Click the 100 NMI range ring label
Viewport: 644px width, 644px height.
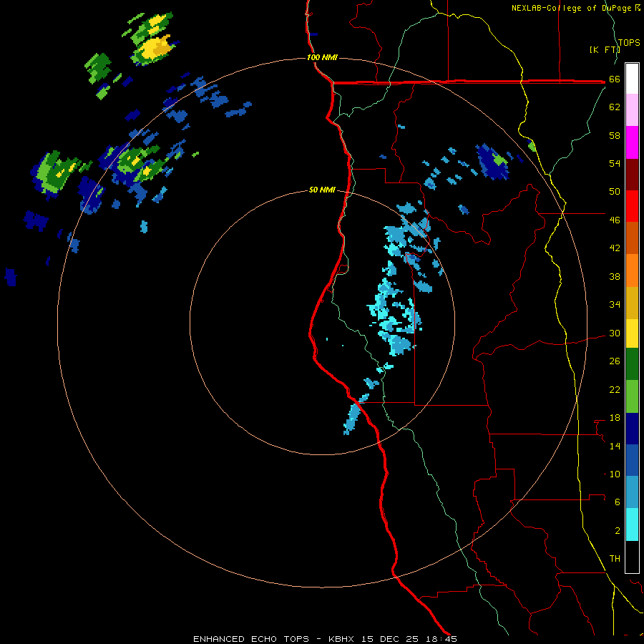(x=322, y=57)
